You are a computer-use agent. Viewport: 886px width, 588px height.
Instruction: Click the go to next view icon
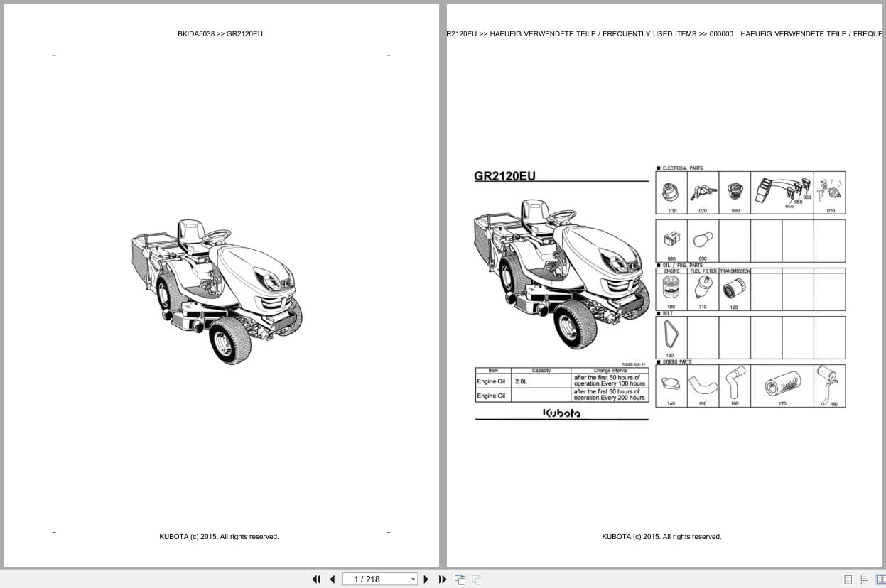tap(477, 579)
